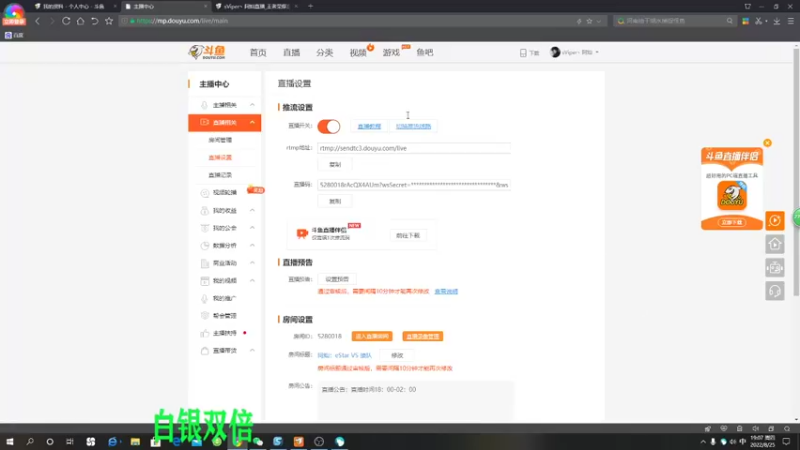
Task: Select 直播记录 in sidebar submenu
Action: (x=220, y=175)
